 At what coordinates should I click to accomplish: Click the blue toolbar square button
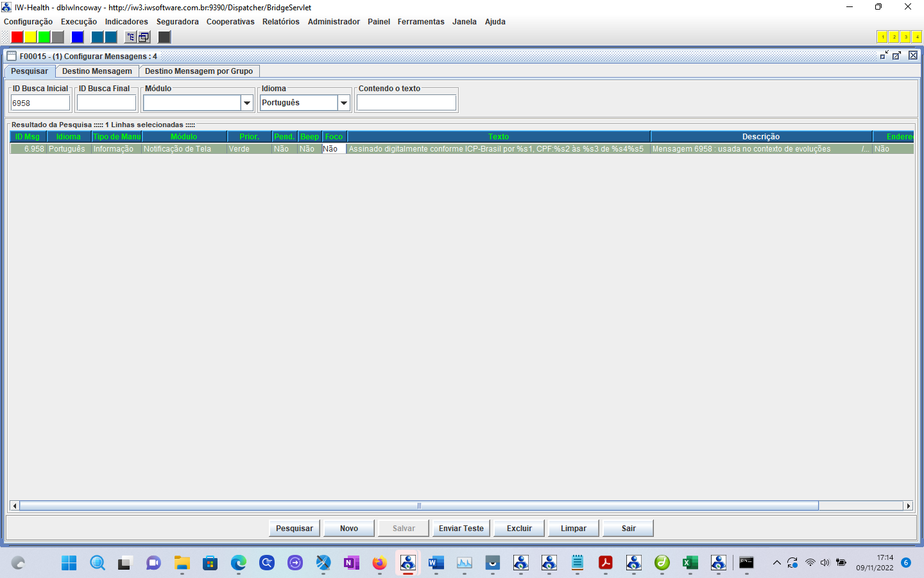pos(78,37)
